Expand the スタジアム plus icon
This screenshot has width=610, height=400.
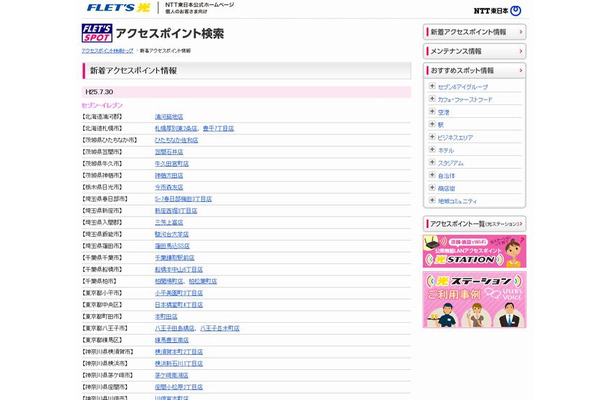(432, 162)
